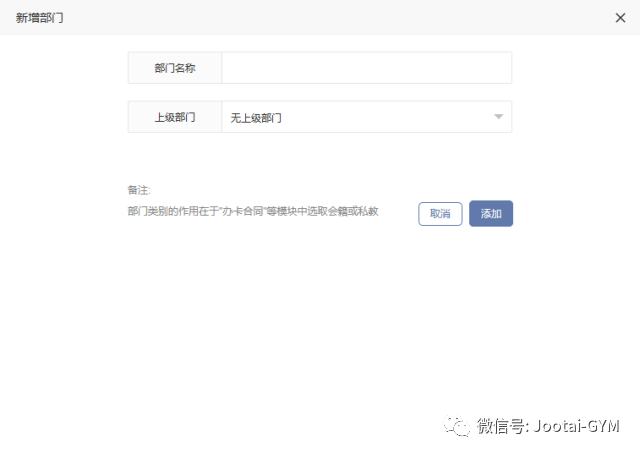640x455 pixels.
Task: Click the dropdown arrow in 上级部门 field
Action: pos(498,117)
